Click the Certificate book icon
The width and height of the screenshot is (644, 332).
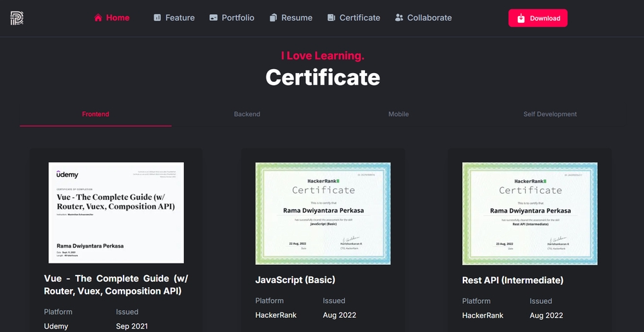pos(331,17)
